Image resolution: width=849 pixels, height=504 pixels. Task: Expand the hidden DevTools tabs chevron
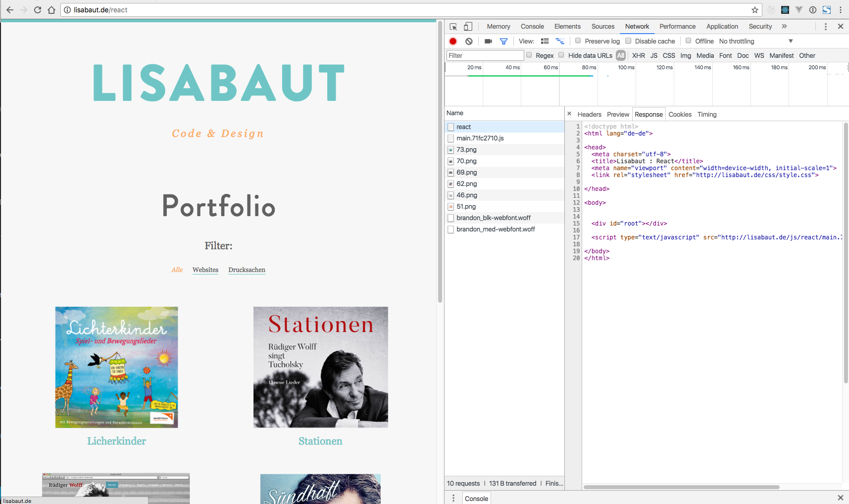point(784,27)
